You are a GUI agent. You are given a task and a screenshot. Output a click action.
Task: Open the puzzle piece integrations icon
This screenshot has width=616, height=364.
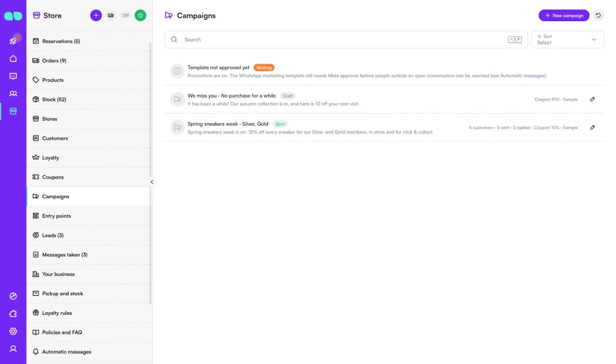point(13,314)
